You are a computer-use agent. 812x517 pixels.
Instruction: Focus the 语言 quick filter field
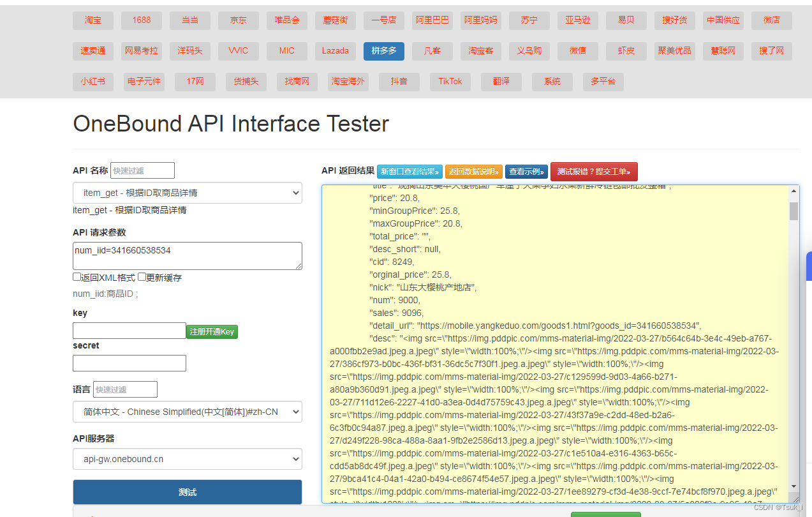[125, 389]
